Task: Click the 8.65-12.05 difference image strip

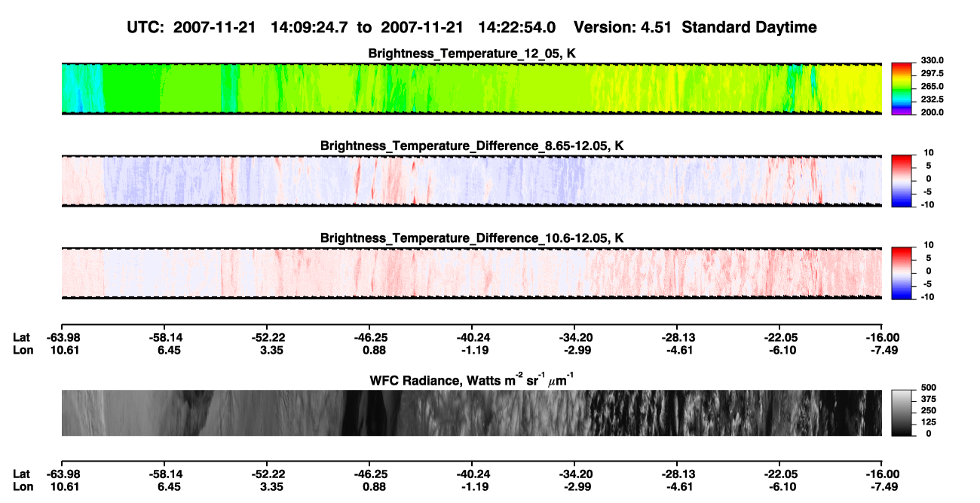Action: 472,181
